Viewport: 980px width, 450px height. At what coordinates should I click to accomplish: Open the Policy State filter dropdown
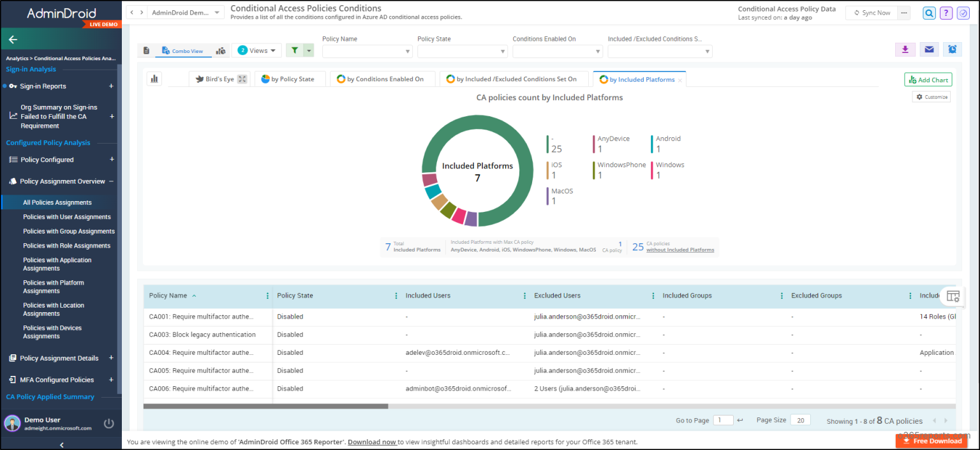click(463, 52)
